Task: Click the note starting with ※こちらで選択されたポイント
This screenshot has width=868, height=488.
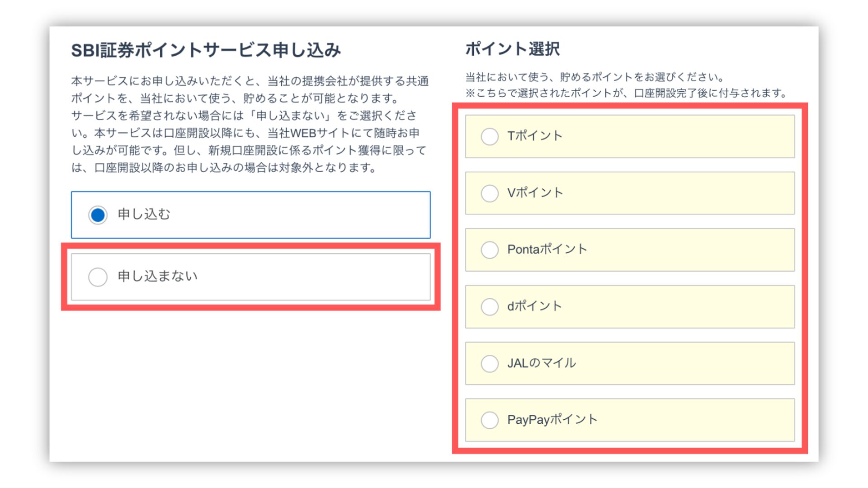Action: pos(627,93)
